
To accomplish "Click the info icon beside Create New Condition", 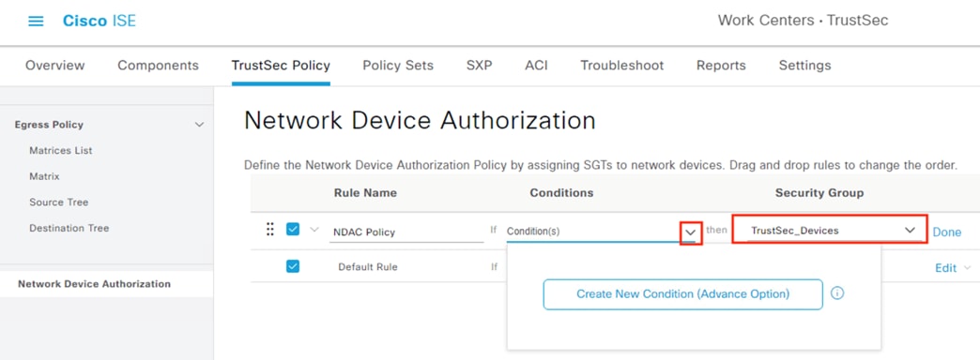I will [x=837, y=293].
